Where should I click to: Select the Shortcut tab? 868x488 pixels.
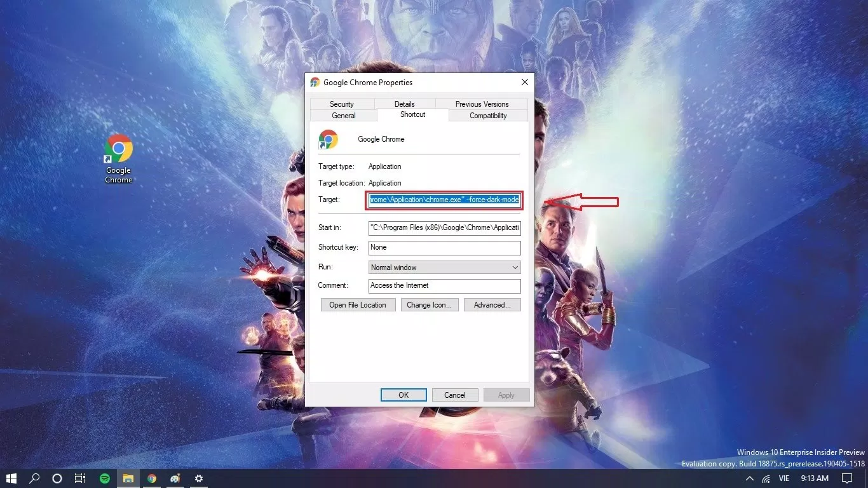point(413,114)
